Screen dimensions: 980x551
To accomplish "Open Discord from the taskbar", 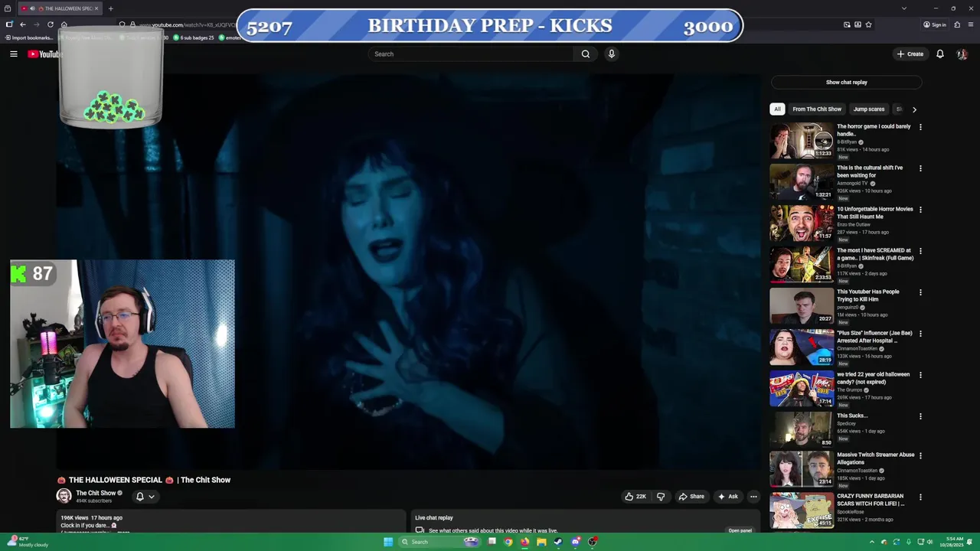I will [x=576, y=542].
